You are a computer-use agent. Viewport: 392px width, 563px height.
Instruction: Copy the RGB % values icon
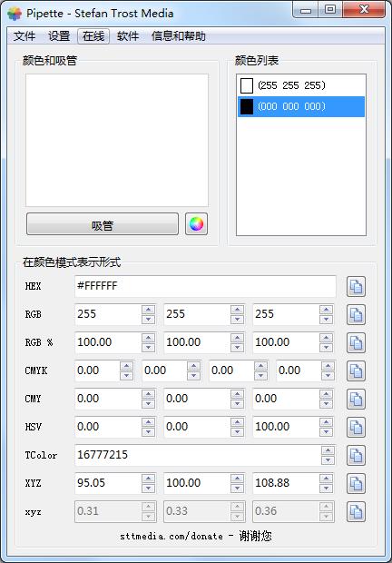(x=356, y=342)
